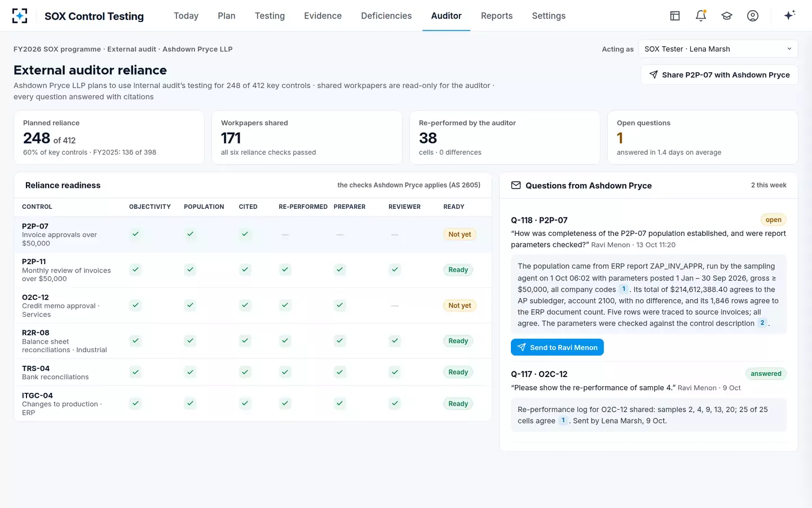
Task: Click citation 2 in Q-118 answer
Action: coord(762,323)
